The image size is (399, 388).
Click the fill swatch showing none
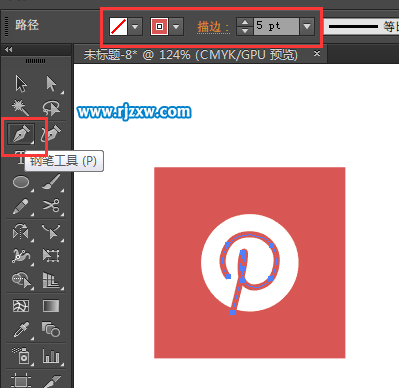pyautogui.click(x=118, y=26)
